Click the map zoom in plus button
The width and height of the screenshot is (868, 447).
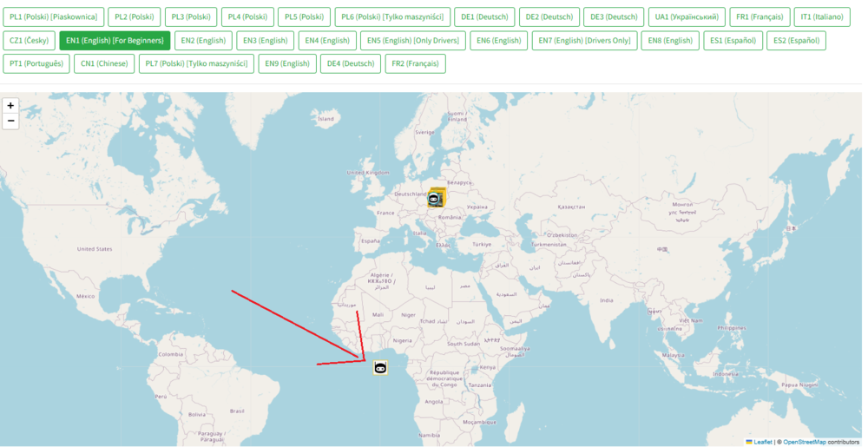[10, 105]
